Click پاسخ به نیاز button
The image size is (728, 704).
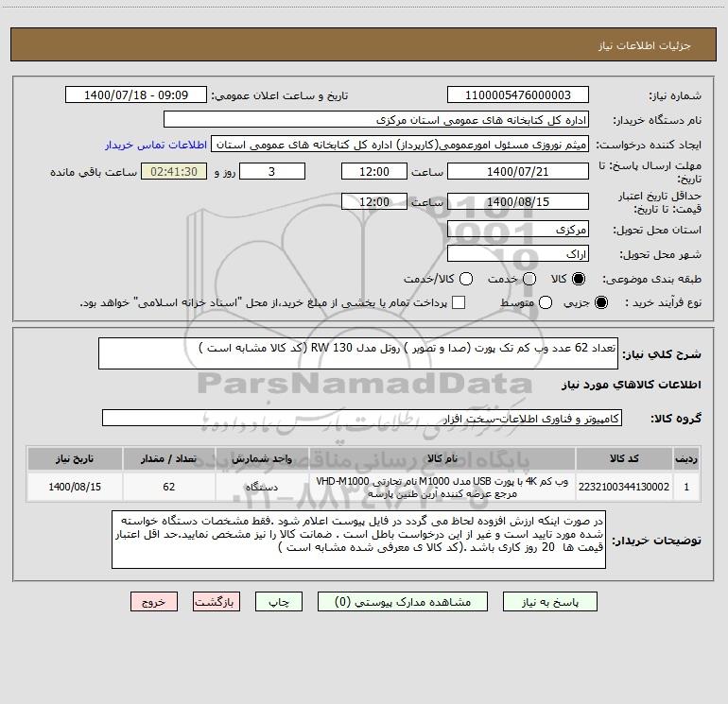[x=549, y=602]
